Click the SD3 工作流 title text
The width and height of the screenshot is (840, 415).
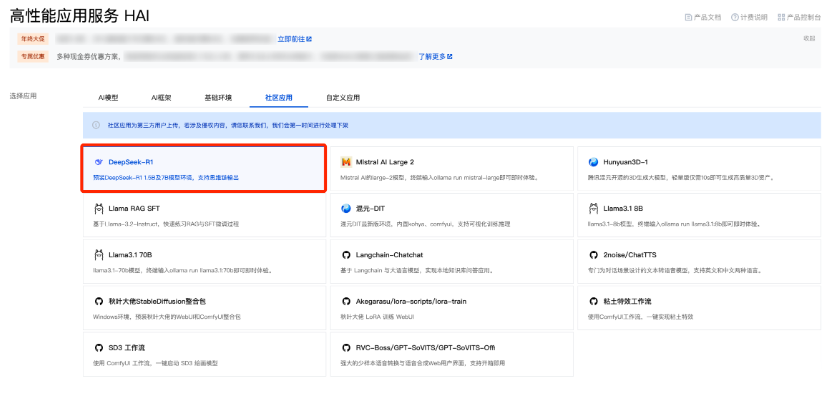[x=127, y=348]
